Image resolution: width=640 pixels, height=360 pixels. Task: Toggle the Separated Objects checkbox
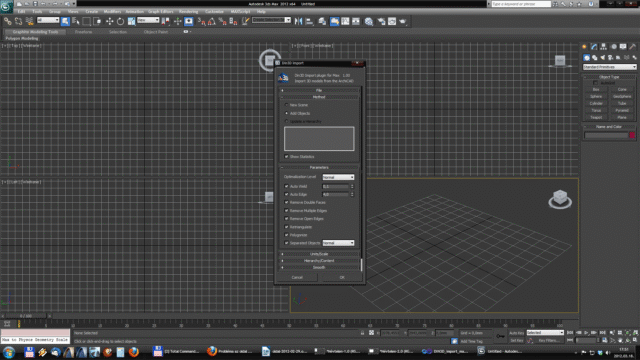point(287,243)
